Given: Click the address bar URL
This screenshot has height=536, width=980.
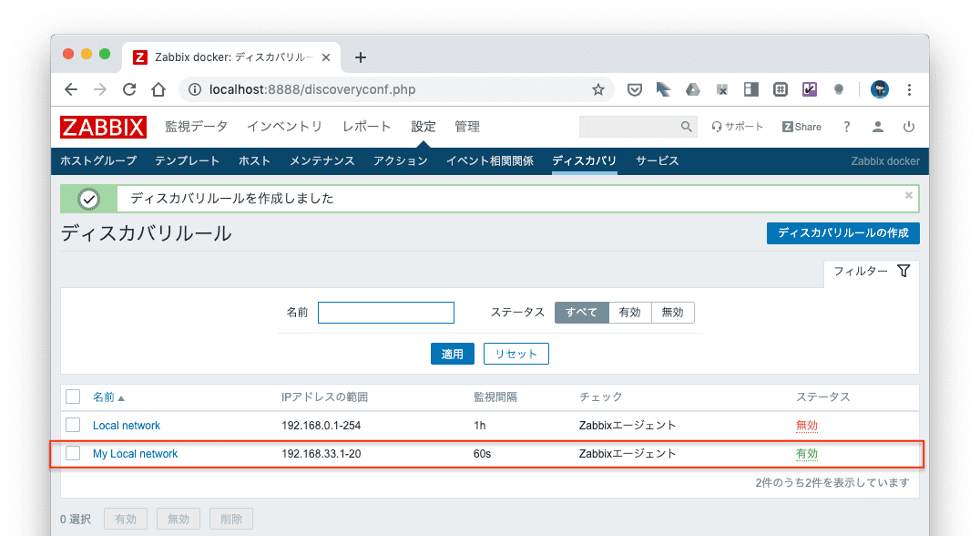Looking at the screenshot, I should tap(312, 89).
